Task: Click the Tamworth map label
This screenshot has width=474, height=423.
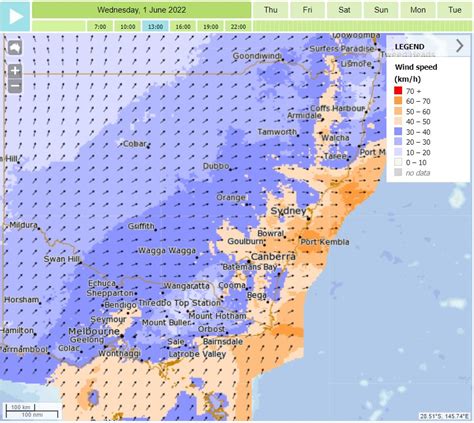Action: click(277, 132)
